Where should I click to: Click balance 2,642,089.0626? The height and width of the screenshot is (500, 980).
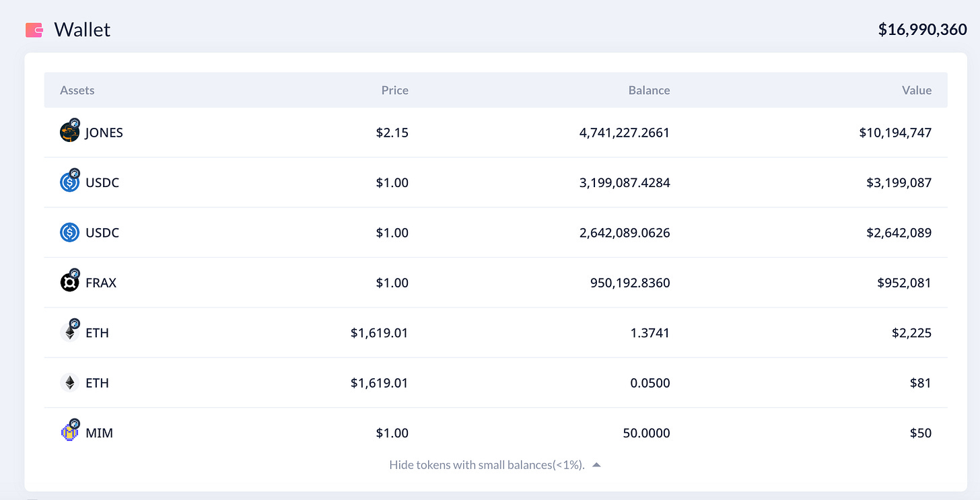(x=625, y=233)
